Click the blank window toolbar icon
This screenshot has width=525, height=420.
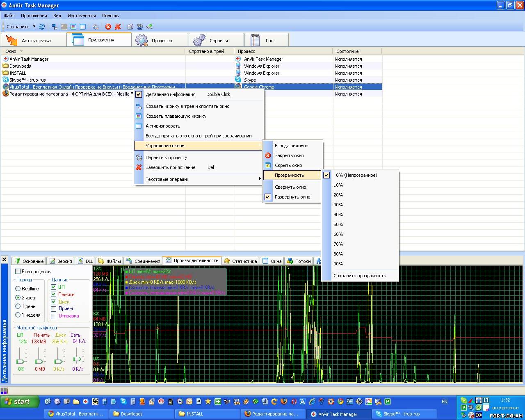tap(83, 27)
